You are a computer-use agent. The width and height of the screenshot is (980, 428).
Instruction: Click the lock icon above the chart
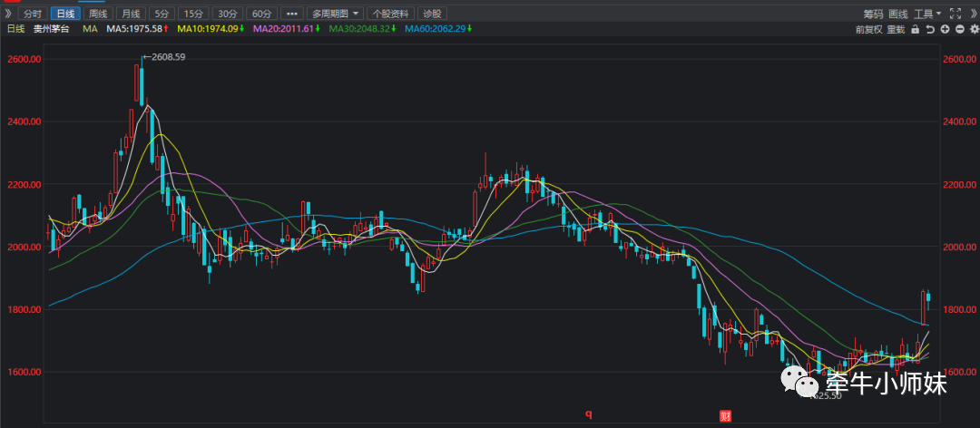click(916, 29)
